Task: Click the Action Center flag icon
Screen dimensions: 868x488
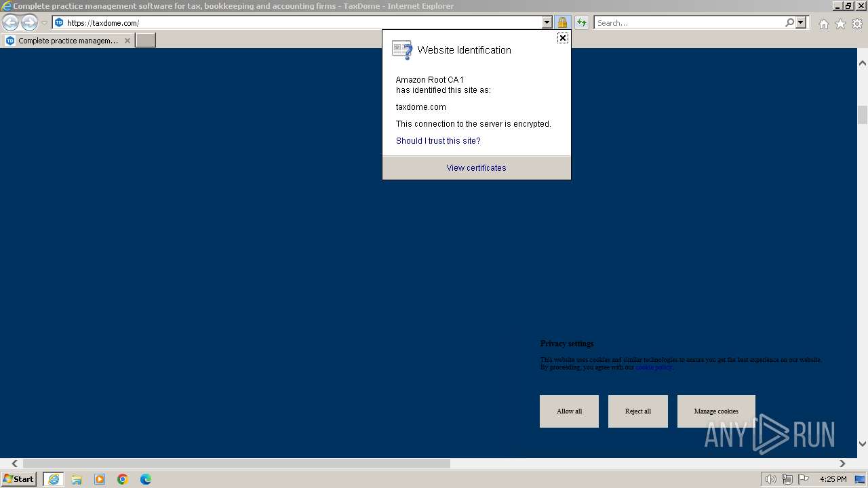Action: pyautogui.click(x=804, y=479)
